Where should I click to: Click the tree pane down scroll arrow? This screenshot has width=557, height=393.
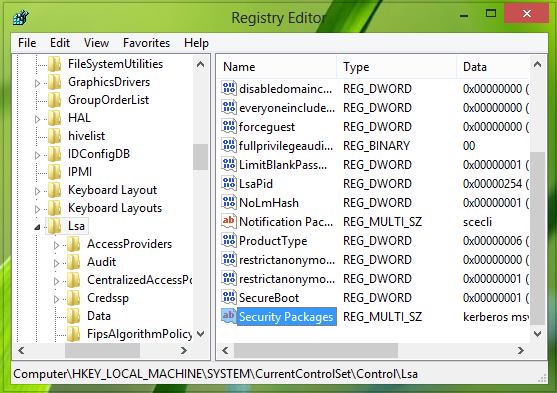pos(201,334)
